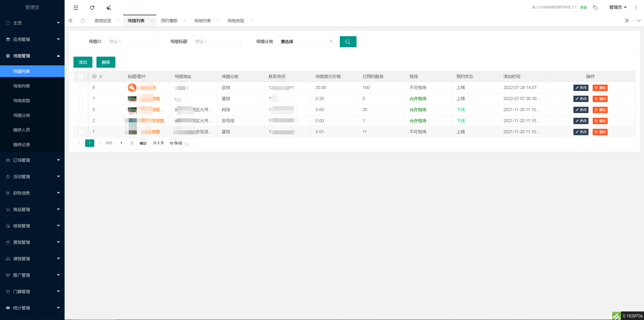Check the checkbox for row ID 8

81,87
